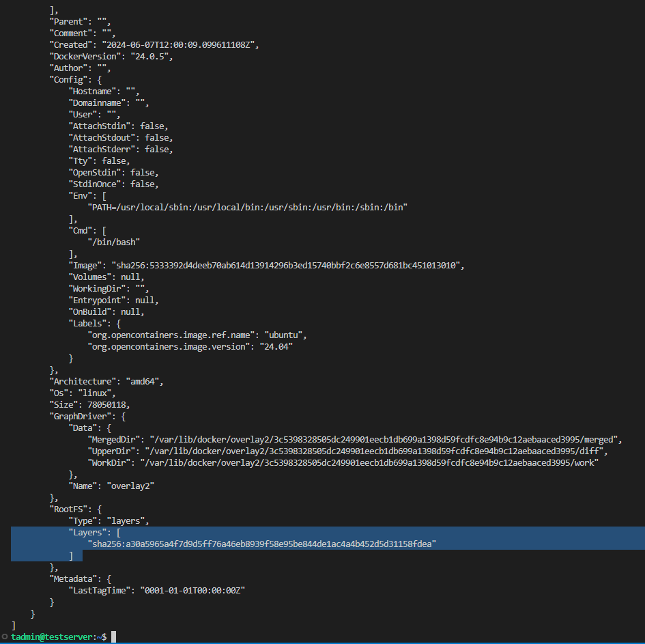Click the "Metadata": { line
This screenshot has height=644, width=645.
[81, 578]
